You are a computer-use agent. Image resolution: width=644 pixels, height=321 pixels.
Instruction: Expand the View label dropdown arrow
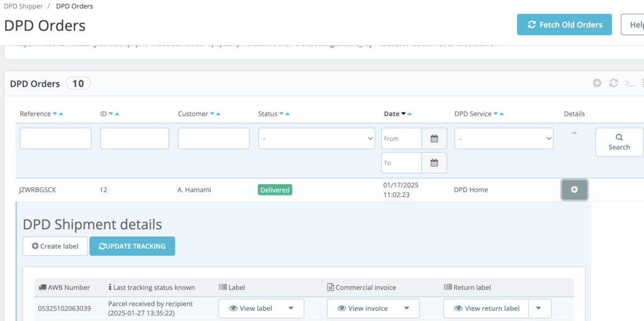point(291,308)
